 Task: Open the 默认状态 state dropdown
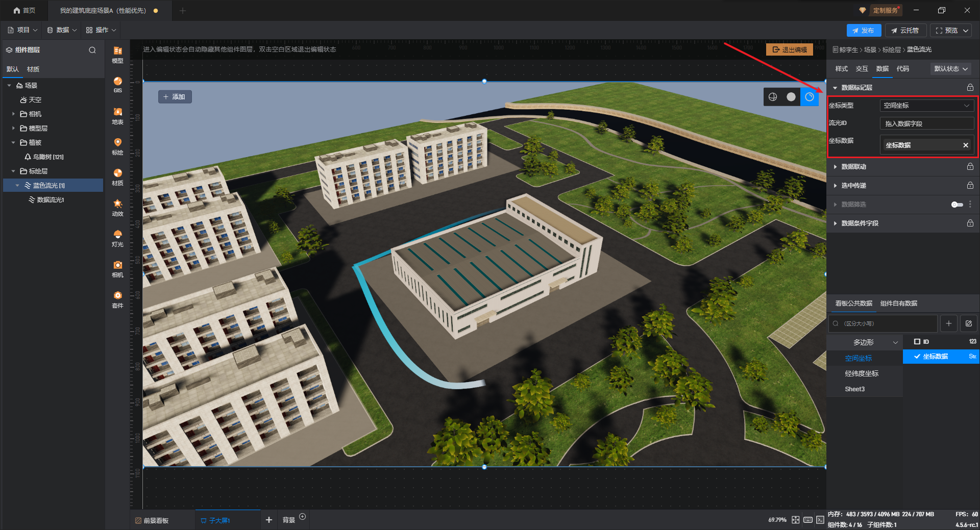[951, 69]
